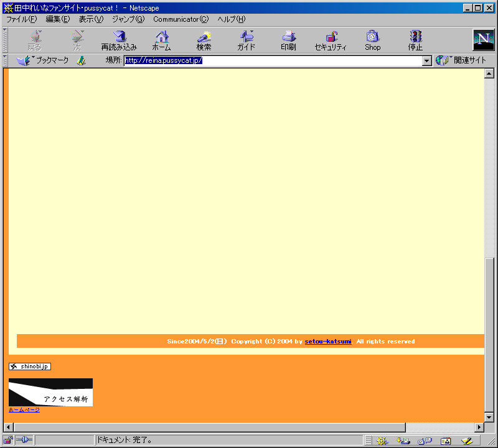The image size is (498, 448).
Task: Collapse the navigation toolbar grip
Action: (x=5, y=40)
